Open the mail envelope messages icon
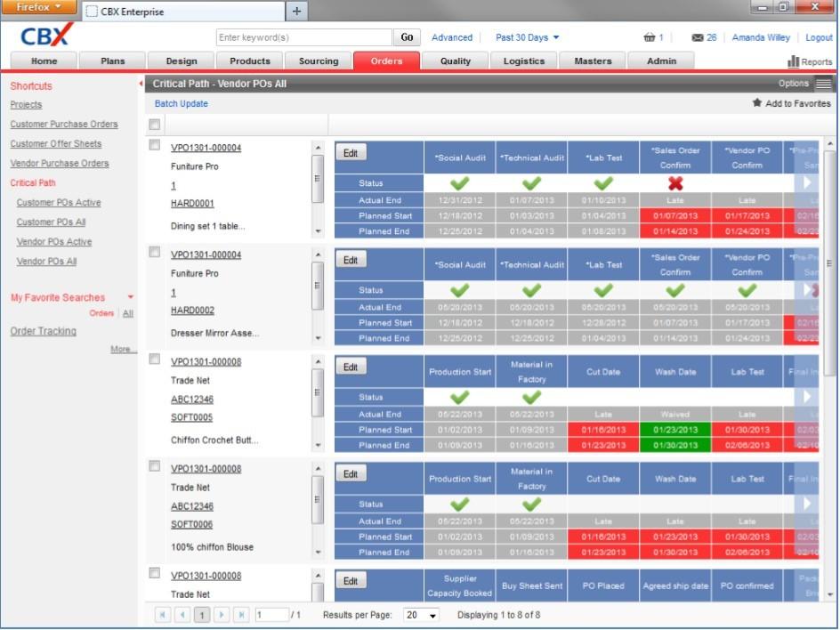The width and height of the screenshot is (840, 630). click(x=698, y=37)
